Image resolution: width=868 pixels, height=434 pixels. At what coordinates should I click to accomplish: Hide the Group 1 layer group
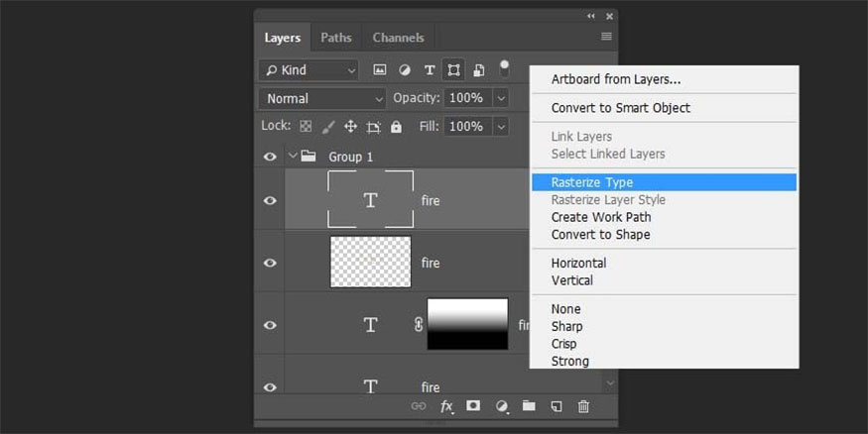tap(269, 157)
